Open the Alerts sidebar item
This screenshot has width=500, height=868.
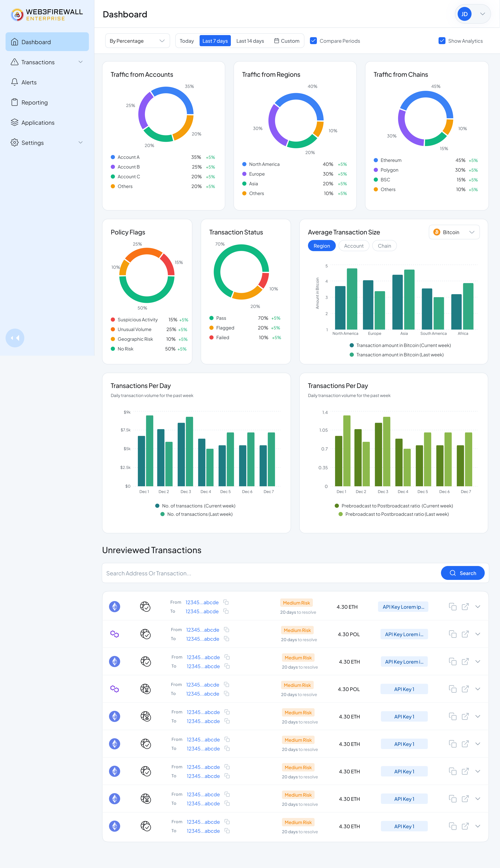47,82
